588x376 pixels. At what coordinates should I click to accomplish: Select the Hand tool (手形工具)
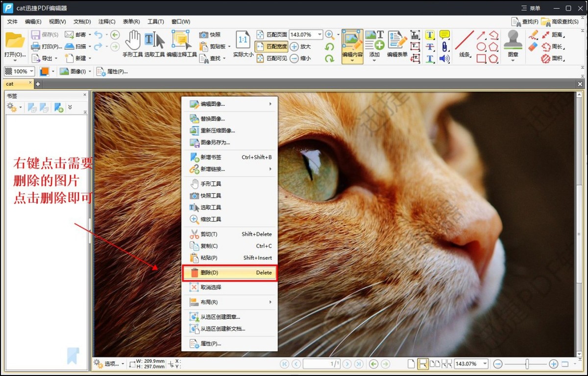pos(132,43)
